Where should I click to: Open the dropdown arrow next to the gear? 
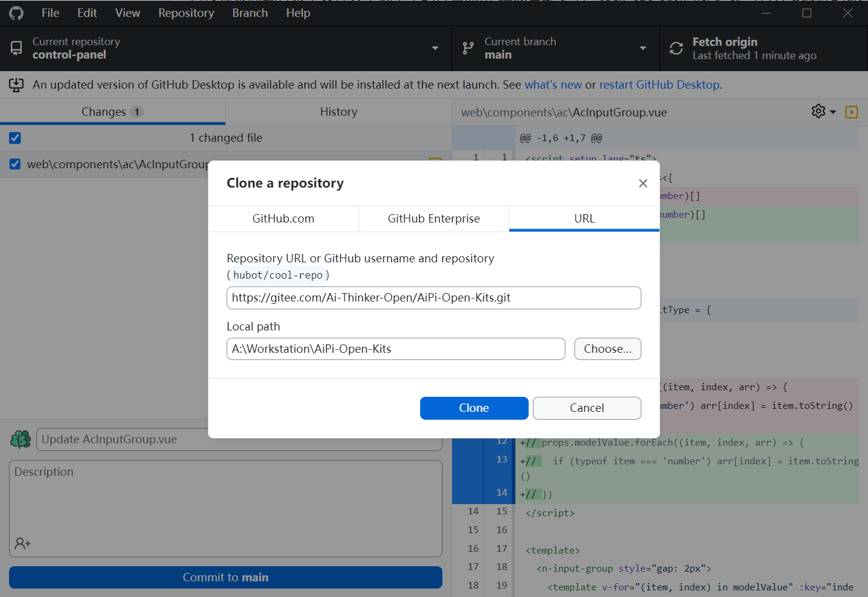(x=833, y=112)
